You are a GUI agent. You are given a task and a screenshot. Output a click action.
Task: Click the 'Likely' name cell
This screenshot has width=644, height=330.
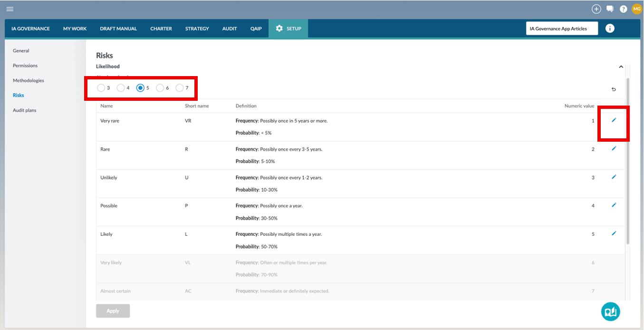tap(106, 234)
